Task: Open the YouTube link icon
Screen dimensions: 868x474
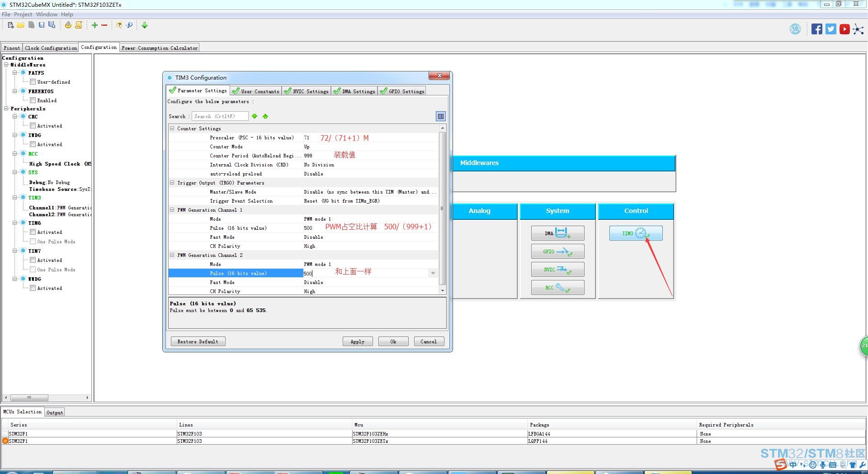Action: [x=844, y=29]
